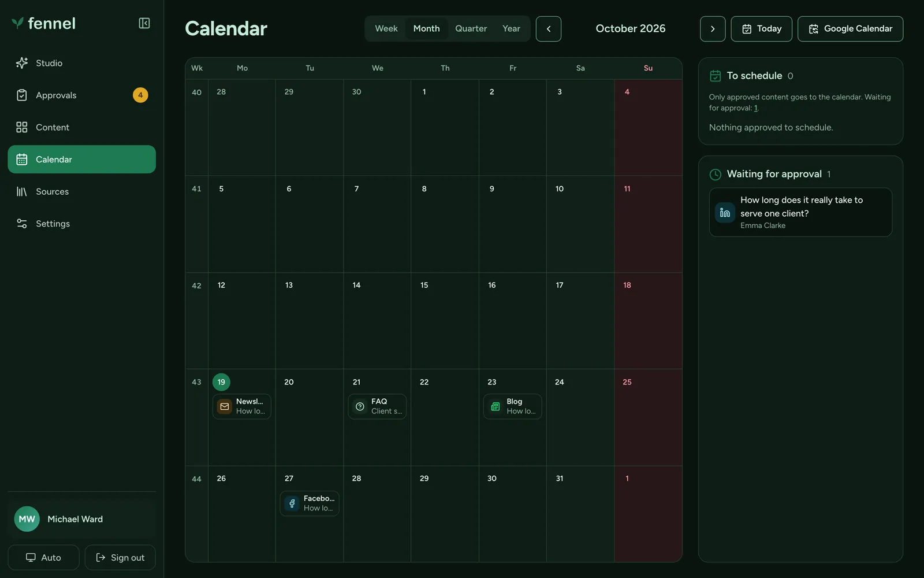Select Sunday October 11
924x578 pixels.
tap(648, 224)
